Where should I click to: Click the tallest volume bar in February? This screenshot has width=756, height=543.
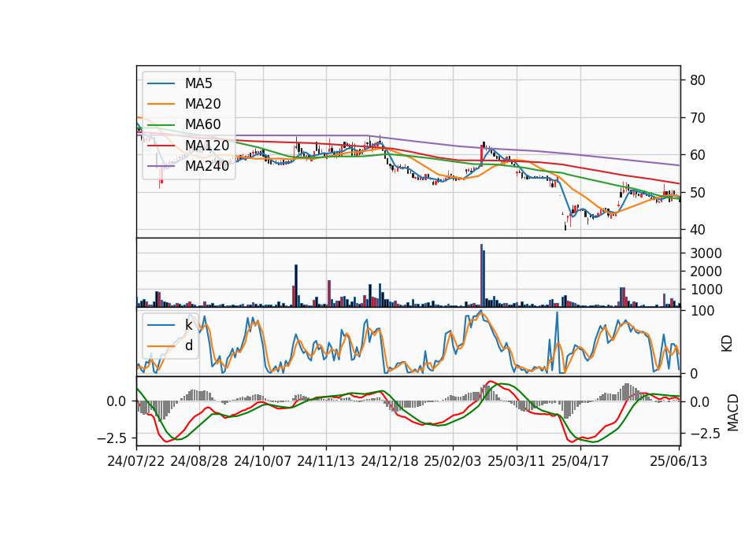pos(481,275)
